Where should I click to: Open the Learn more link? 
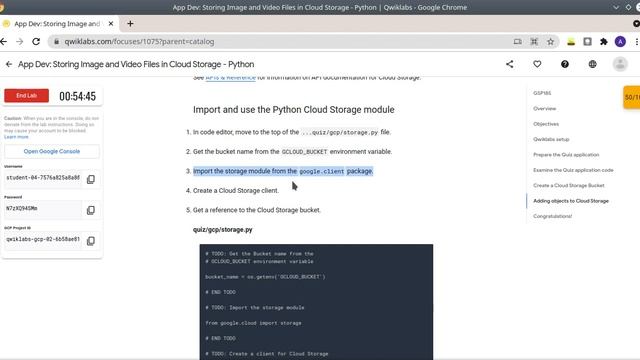click(16, 137)
